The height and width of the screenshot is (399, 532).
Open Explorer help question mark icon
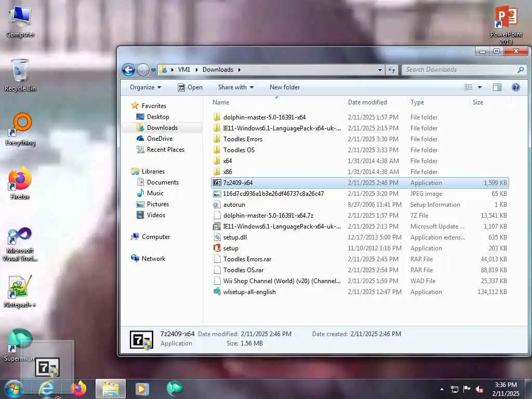pos(516,87)
